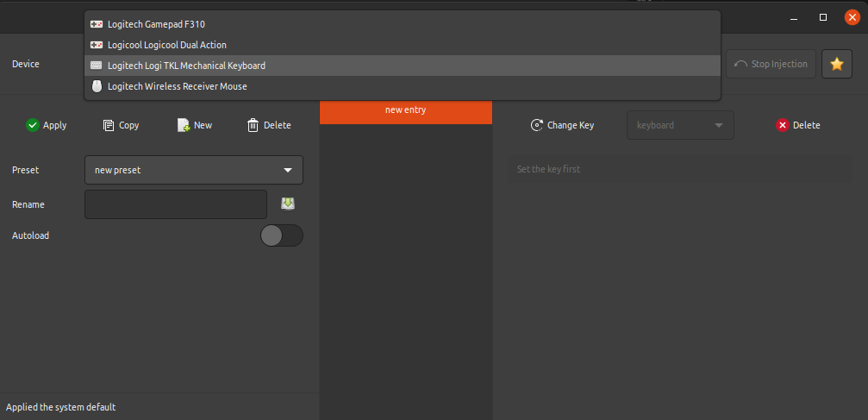This screenshot has width=868, height=420.
Task: Click the Device label
Action: tap(26, 64)
